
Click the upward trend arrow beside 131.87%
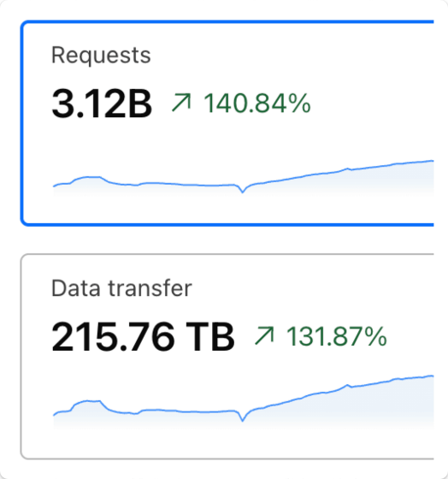click(265, 335)
